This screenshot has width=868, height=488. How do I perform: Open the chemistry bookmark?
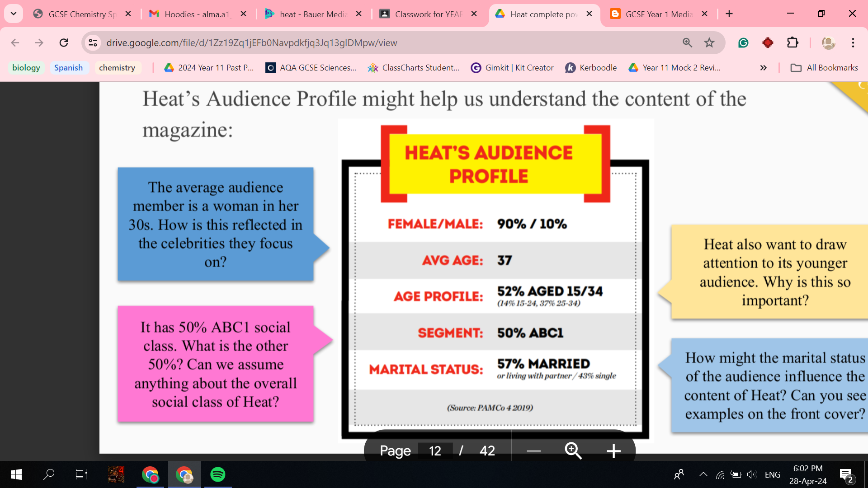[x=117, y=68]
